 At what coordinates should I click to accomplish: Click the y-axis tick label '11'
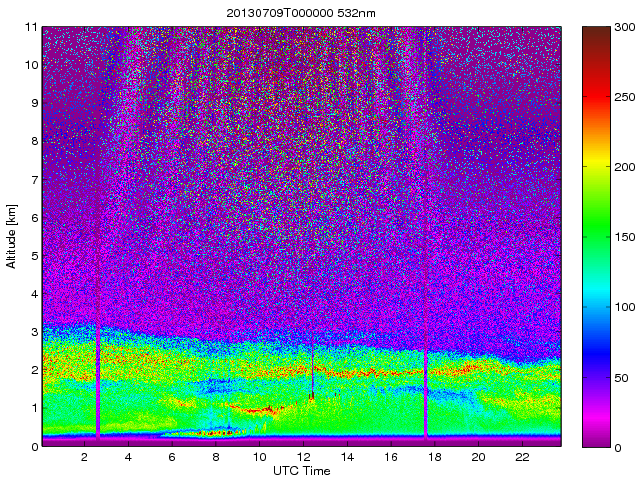pyautogui.click(x=31, y=27)
